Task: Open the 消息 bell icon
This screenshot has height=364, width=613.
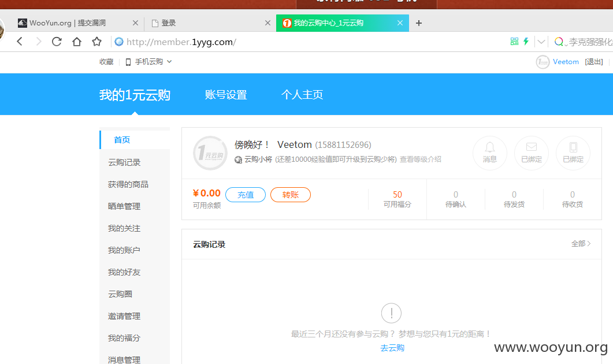Action: pyautogui.click(x=490, y=153)
